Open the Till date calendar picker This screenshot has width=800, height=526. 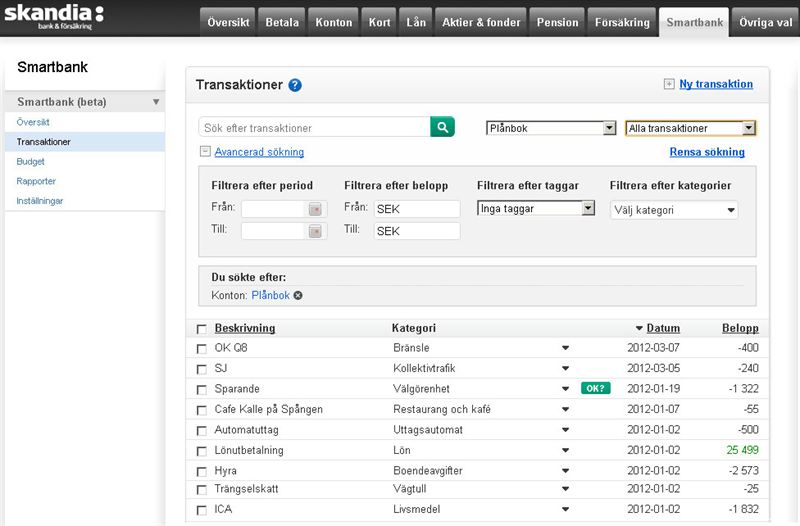pos(316,231)
